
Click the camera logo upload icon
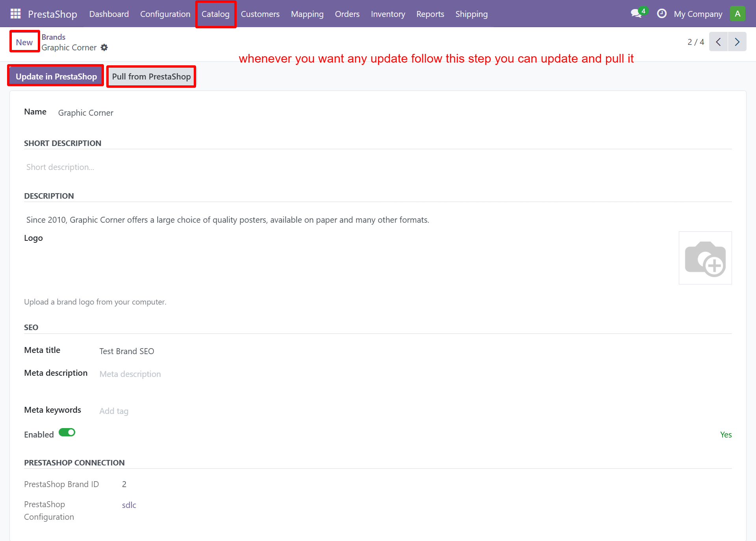tap(705, 258)
